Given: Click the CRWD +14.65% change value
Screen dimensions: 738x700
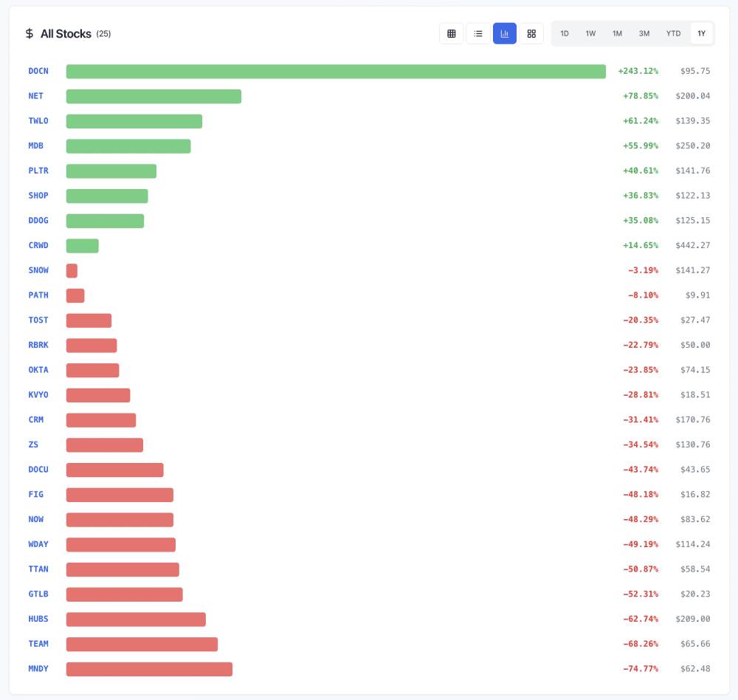Looking at the screenshot, I should click(x=640, y=245).
